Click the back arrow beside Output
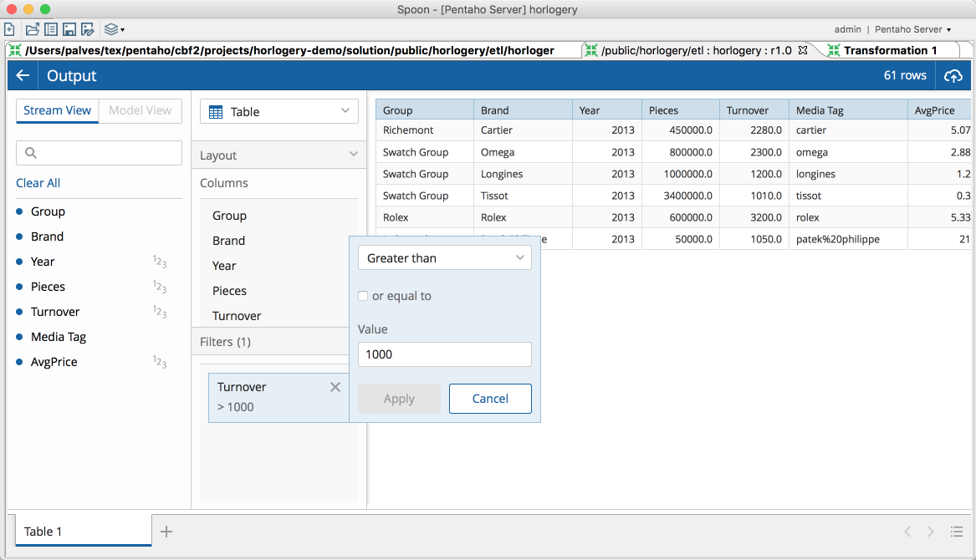The width and height of the screenshot is (976, 560). click(x=21, y=75)
